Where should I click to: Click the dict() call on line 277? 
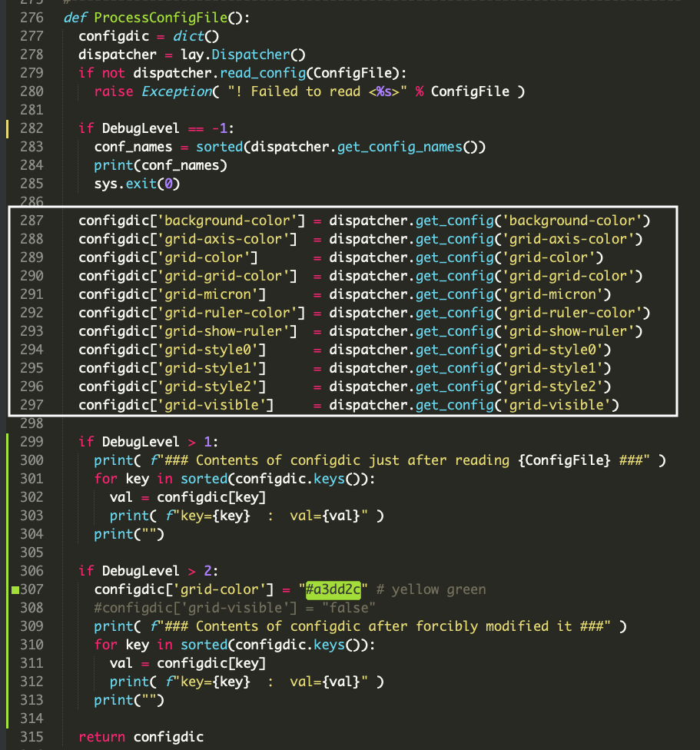click(x=196, y=36)
